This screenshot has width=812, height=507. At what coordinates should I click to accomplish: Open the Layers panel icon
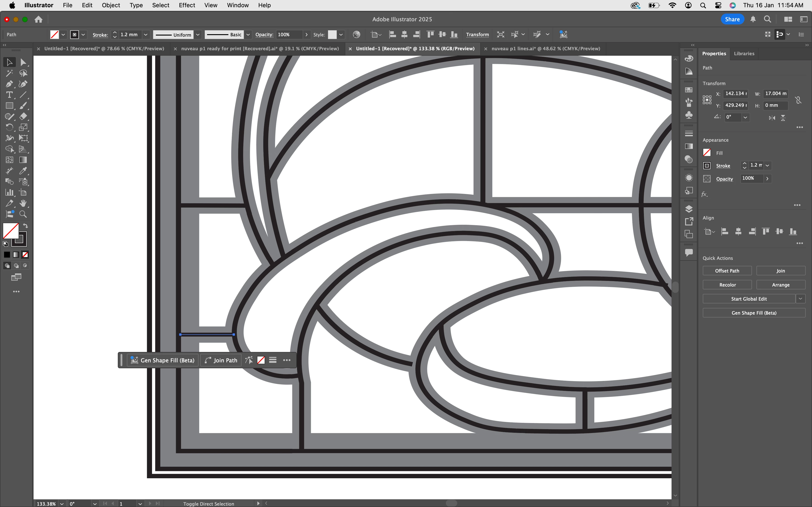[689, 209]
